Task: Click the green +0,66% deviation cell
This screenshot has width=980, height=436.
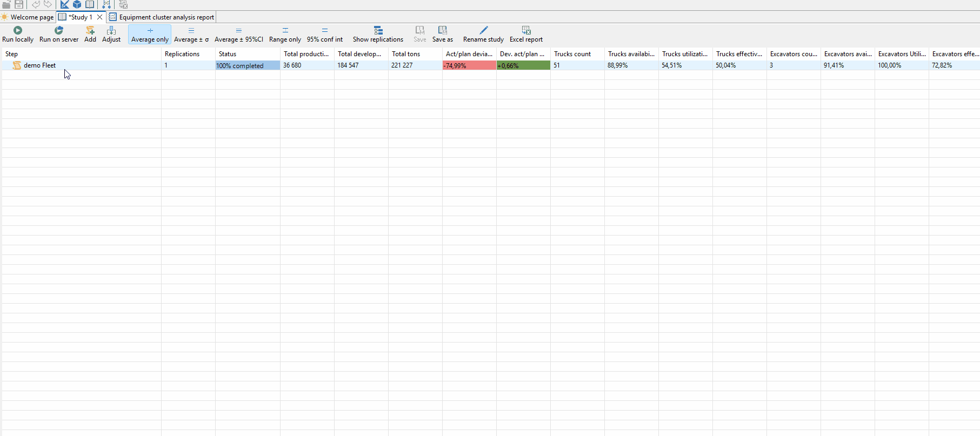Action: [x=523, y=65]
